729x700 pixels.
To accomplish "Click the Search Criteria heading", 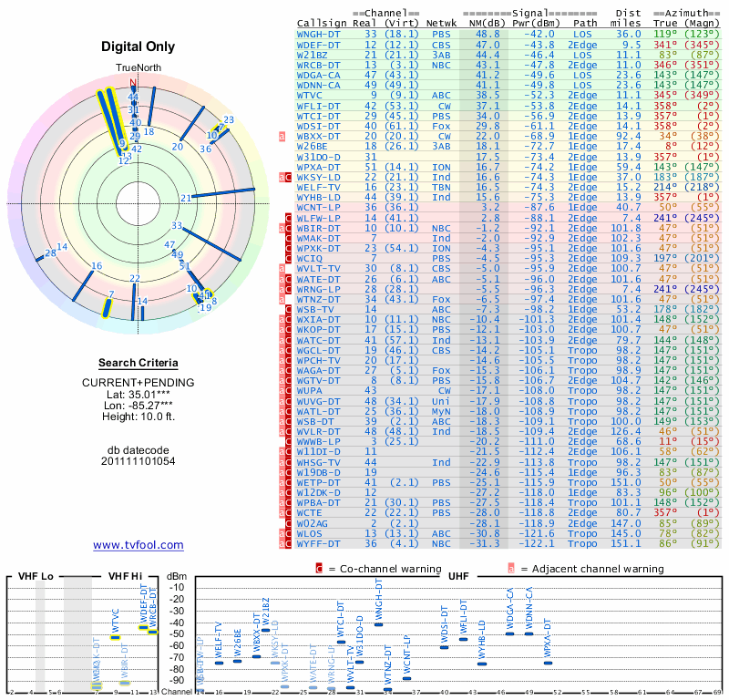I will coord(139,363).
